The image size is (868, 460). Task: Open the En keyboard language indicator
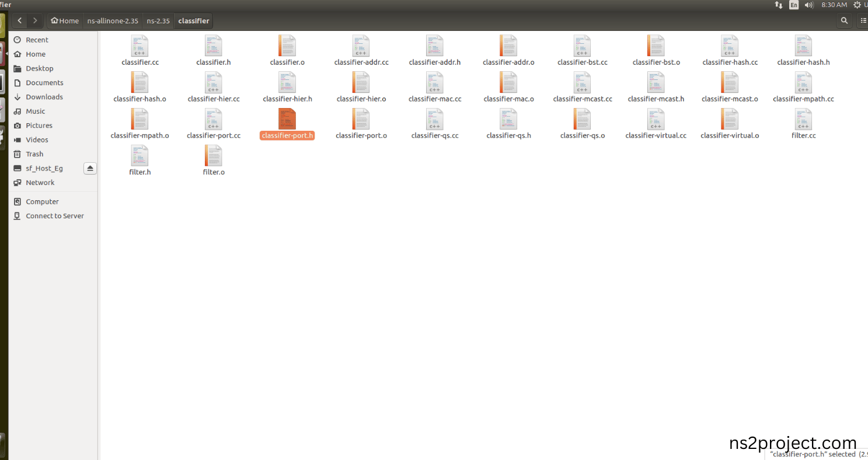click(x=794, y=5)
